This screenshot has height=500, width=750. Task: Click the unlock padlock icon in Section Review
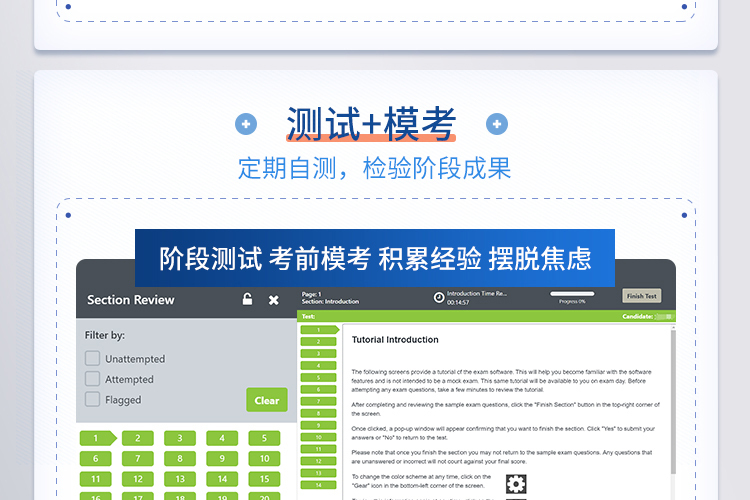(248, 299)
